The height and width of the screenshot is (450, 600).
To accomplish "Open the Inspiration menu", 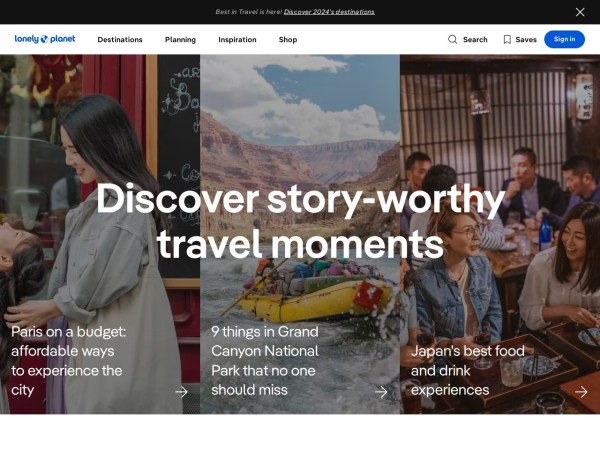I will coord(237,39).
